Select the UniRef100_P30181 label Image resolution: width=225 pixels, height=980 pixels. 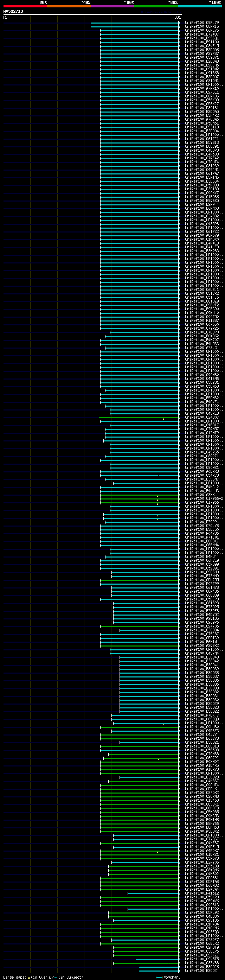point(202,108)
